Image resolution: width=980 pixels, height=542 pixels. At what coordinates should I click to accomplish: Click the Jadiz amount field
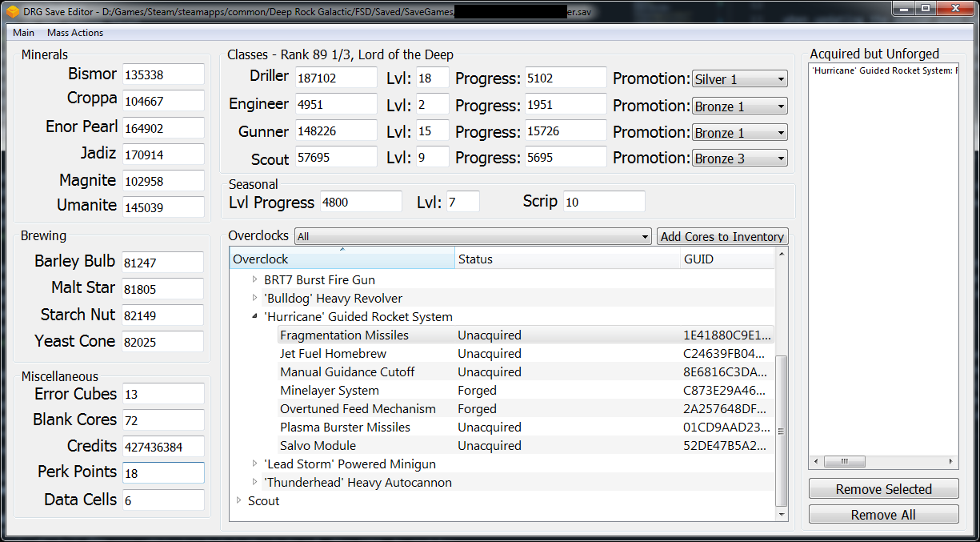point(163,155)
